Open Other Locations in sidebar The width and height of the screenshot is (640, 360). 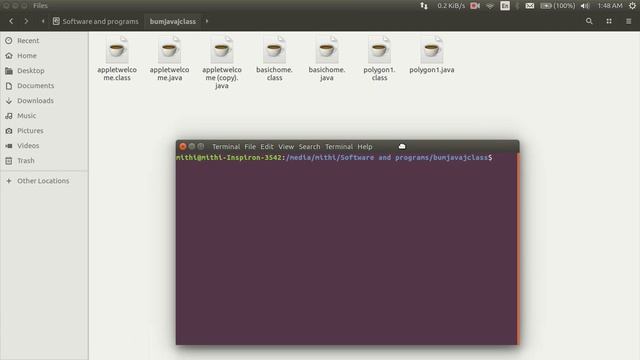point(44,181)
